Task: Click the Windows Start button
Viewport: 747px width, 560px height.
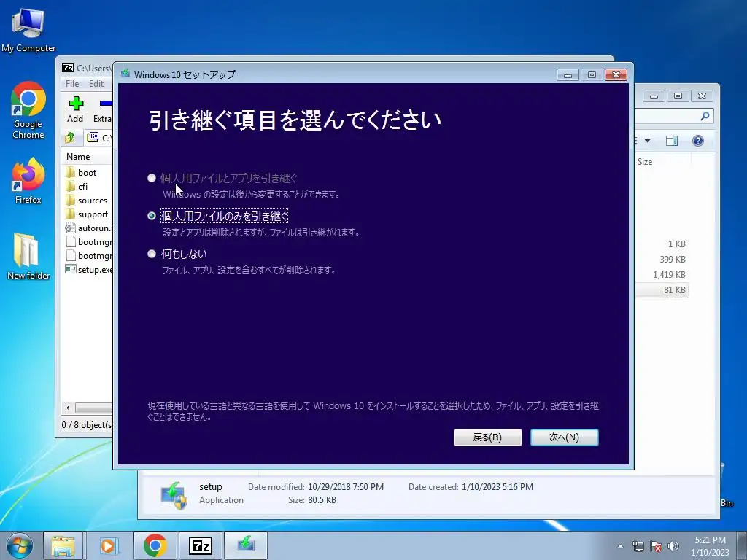Action: tap(20, 545)
